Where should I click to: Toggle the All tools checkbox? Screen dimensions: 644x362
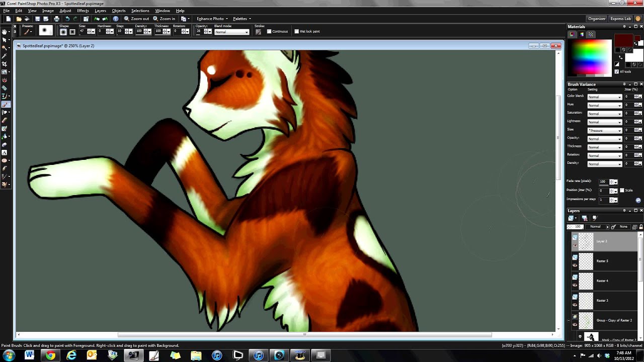(616, 71)
